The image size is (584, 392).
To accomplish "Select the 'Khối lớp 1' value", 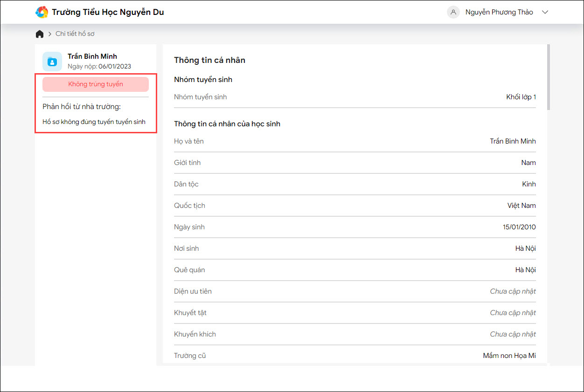I will pos(521,97).
